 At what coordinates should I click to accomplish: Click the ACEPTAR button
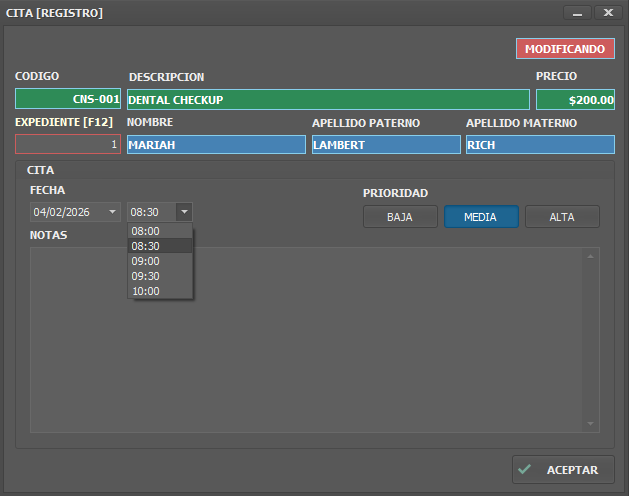(x=563, y=470)
